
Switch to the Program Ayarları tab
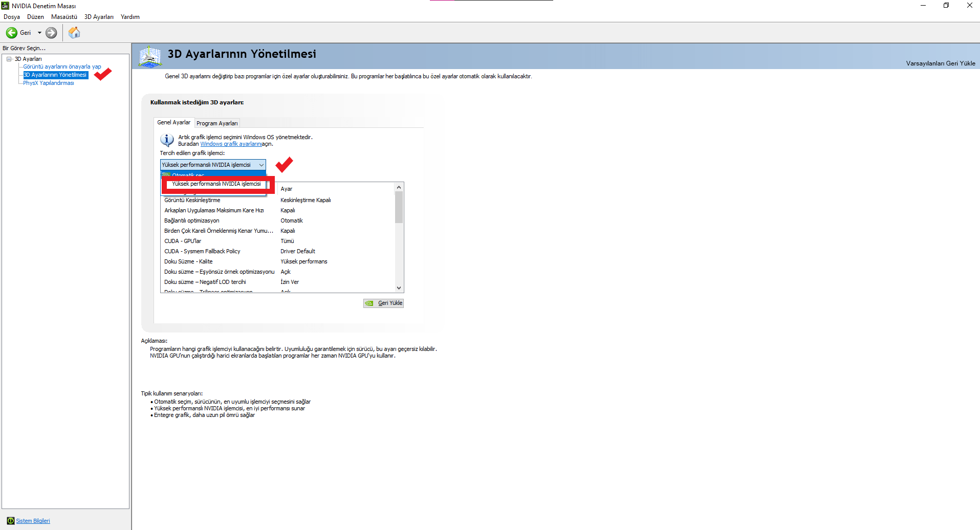[217, 123]
